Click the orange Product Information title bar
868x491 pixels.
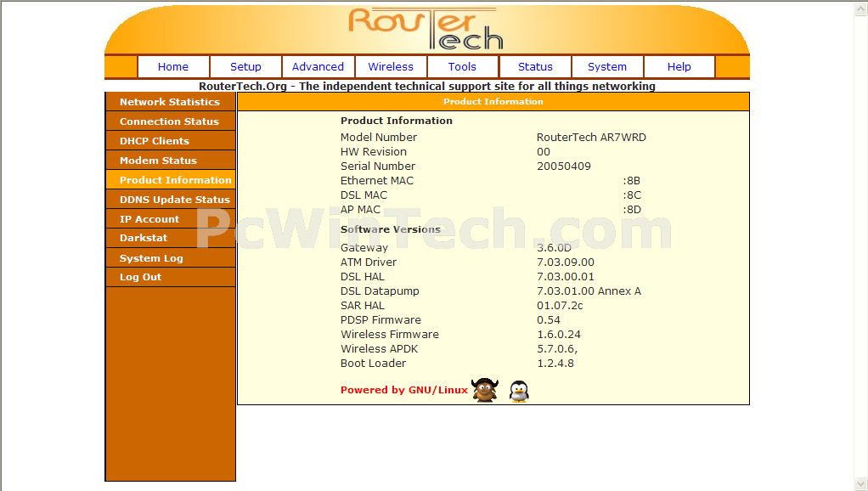493,101
